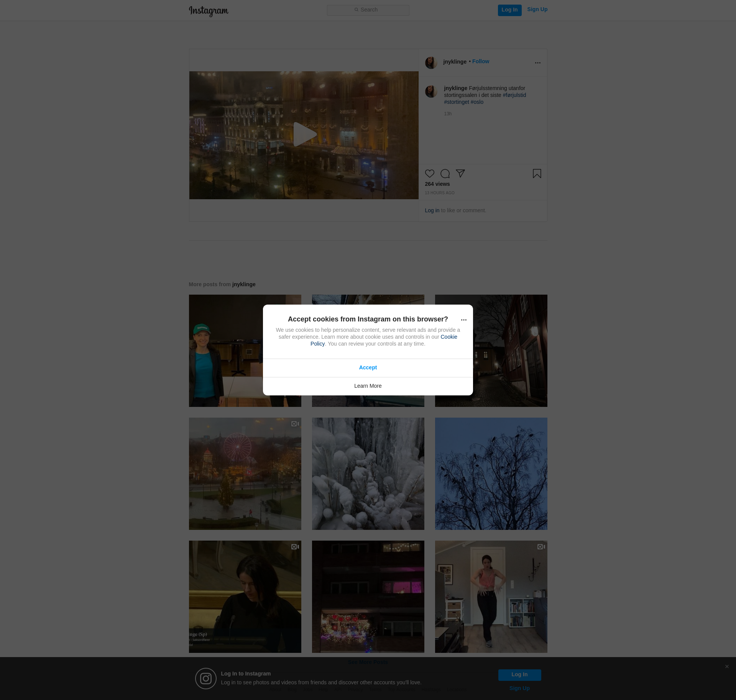
Task: Open the #førjulstid hashtag
Action: [x=514, y=95]
